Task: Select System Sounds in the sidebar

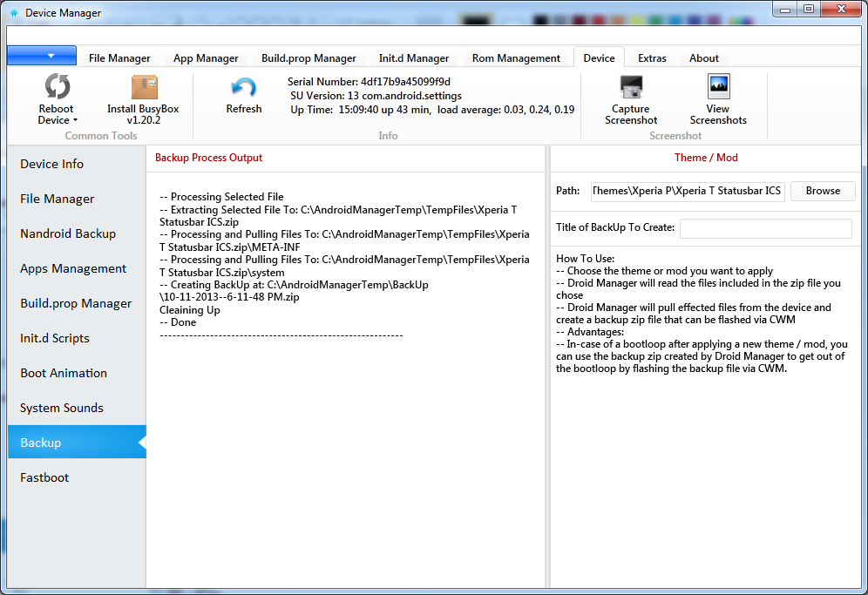Action: 62,408
